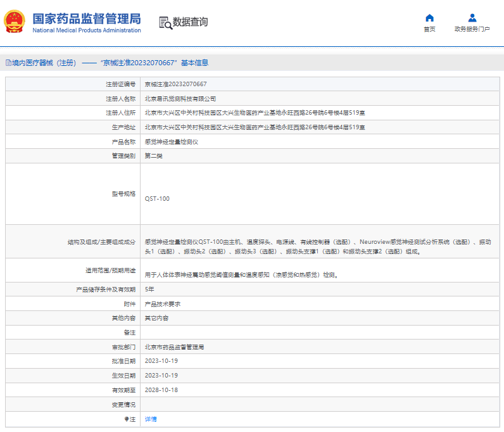
Task: Select model value QST-100
Action: coord(157,199)
